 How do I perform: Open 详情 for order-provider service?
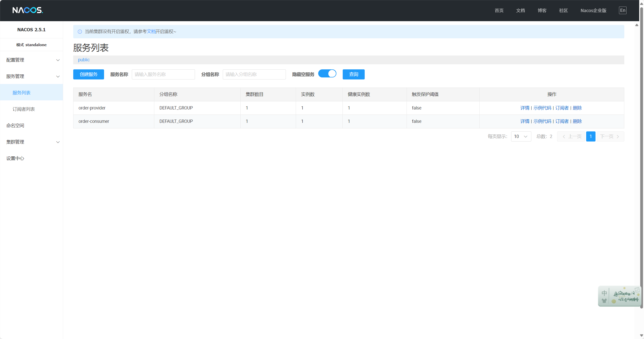click(x=525, y=108)
